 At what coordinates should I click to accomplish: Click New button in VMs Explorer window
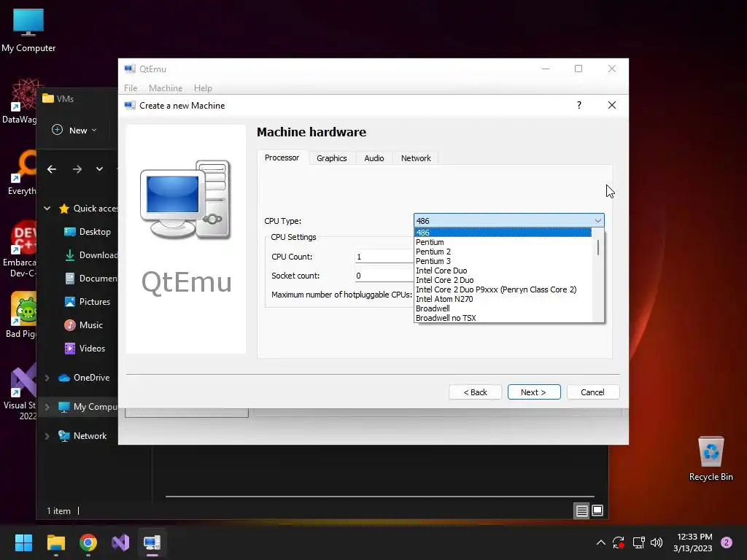74,130
